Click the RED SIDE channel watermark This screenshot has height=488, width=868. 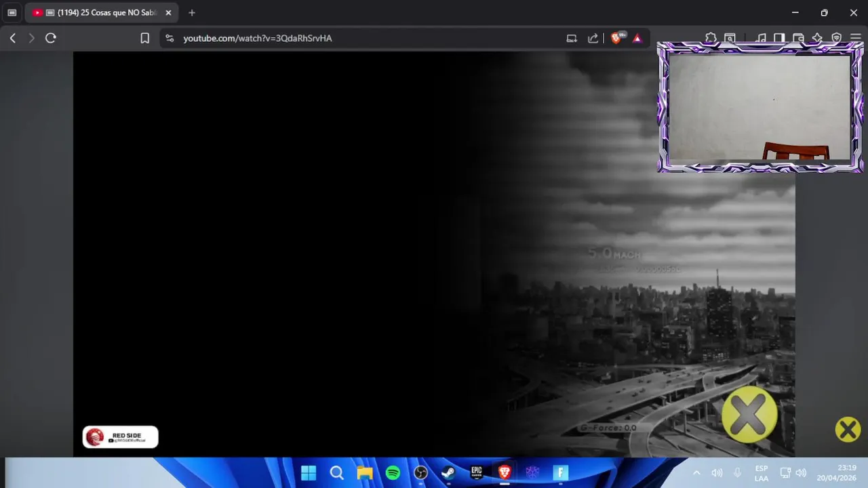coord(120,437)
